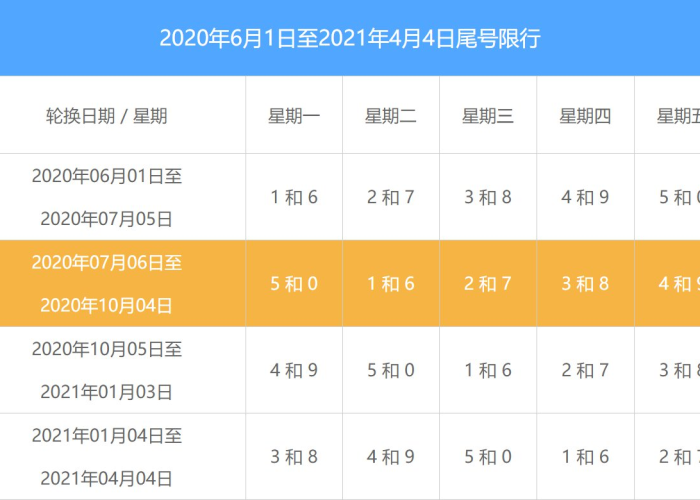Select the date range starting 2021年01月04日
The width and height of the screenshot is (700, 500).
106,457
